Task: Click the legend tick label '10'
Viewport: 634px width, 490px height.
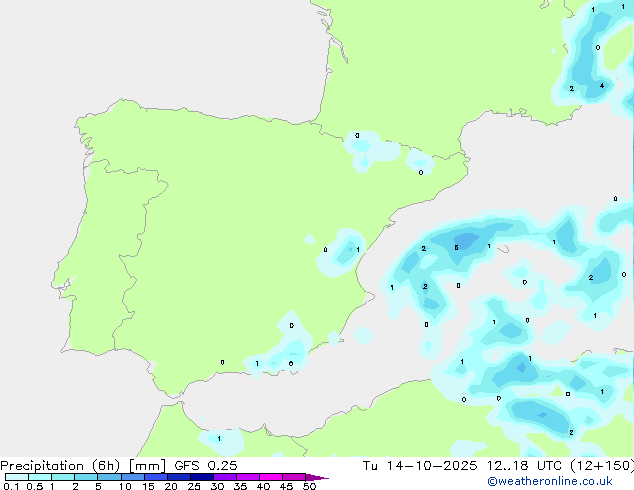Action: [125, 486]
